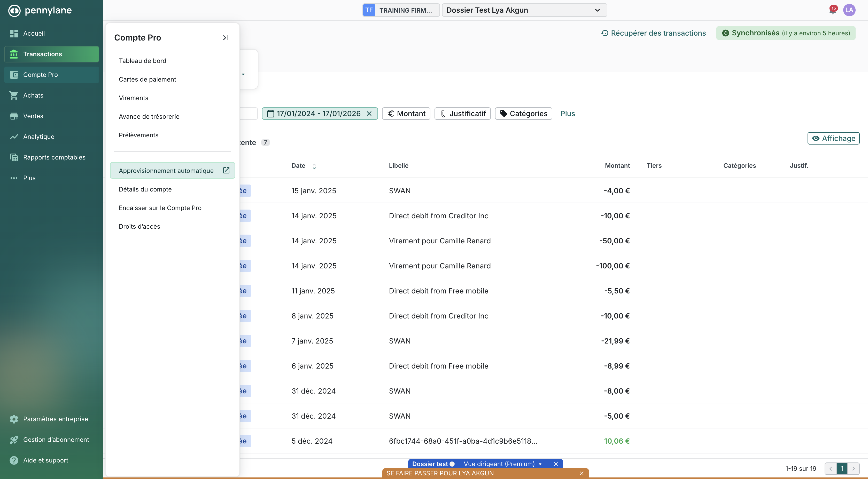Open Encaisser sur le Compte Pro
Screen dimensions: 868x479
(173, 208)
